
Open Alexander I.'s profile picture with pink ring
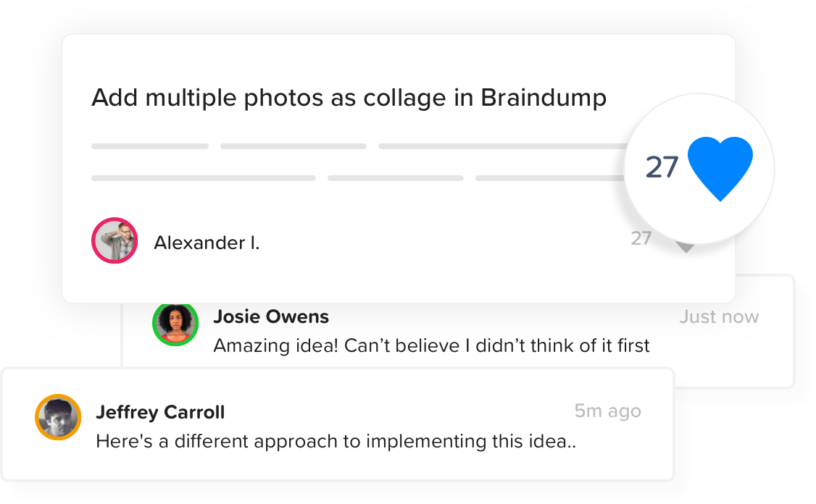[x=115, y=240]
